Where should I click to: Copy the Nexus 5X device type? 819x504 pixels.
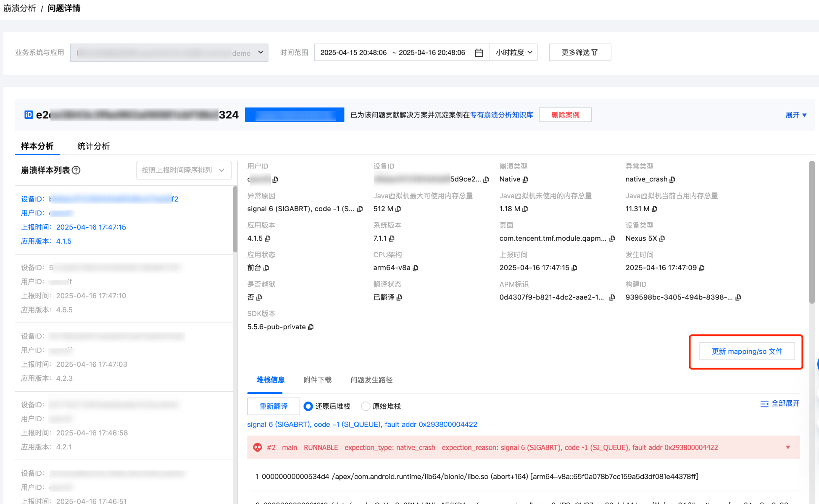coord(662,239)
